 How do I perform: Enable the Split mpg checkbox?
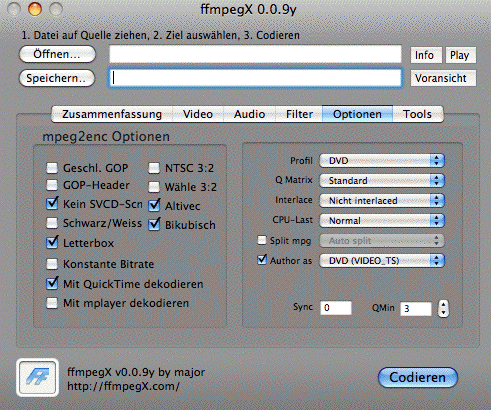point(262,240)
